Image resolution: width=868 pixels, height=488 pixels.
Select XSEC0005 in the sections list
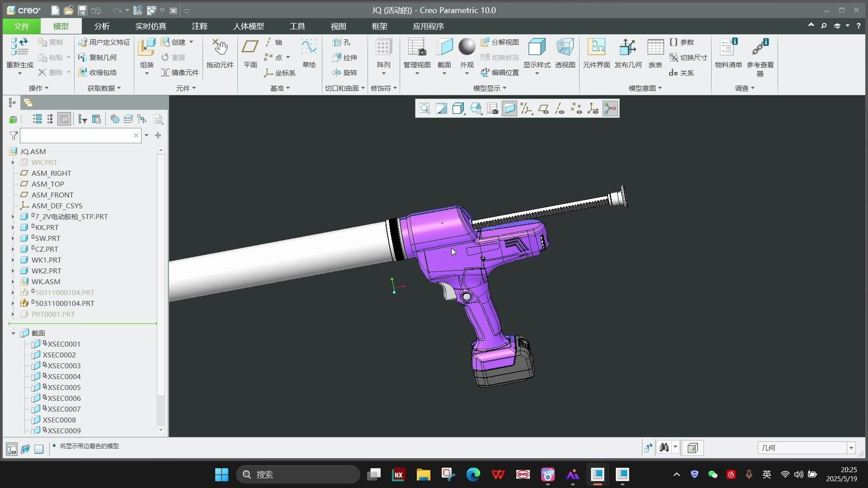[x=64, y=387]
